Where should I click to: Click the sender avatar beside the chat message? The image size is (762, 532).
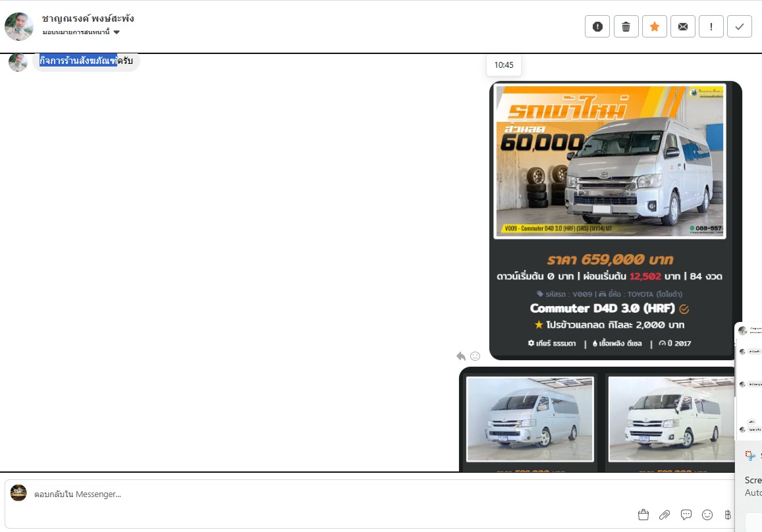click(18, 62)
